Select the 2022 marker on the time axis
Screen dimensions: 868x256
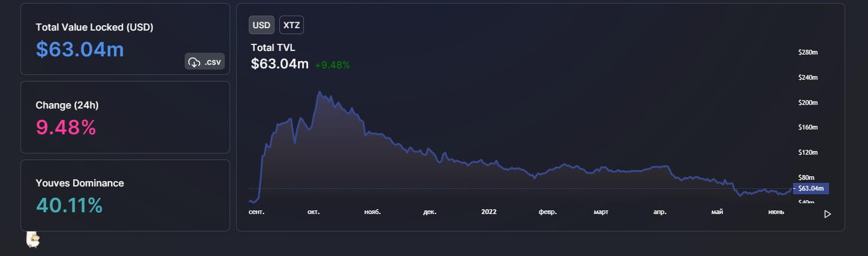[x=489, y=212]
